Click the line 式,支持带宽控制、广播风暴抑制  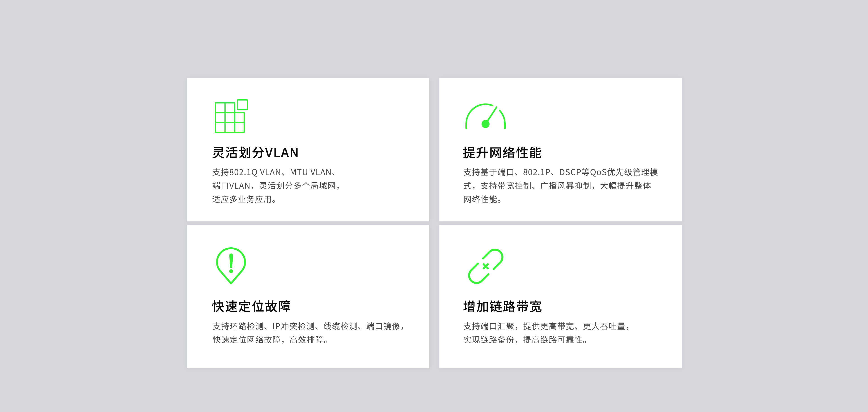pyautogui.click(x=557, y=186)
